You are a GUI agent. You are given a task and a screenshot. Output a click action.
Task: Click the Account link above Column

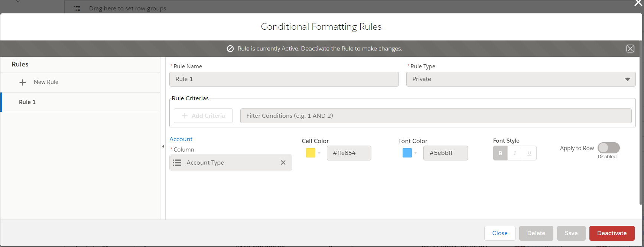(181, 139)
